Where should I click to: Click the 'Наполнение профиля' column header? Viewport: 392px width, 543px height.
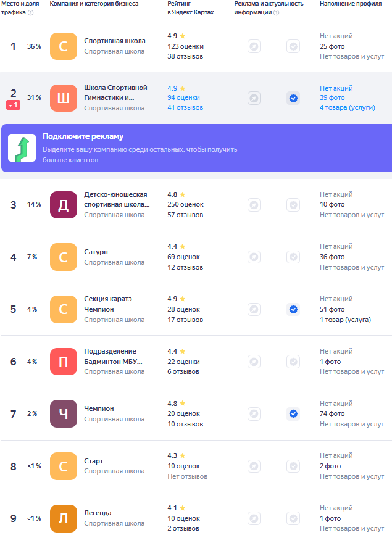coord(350,4)
